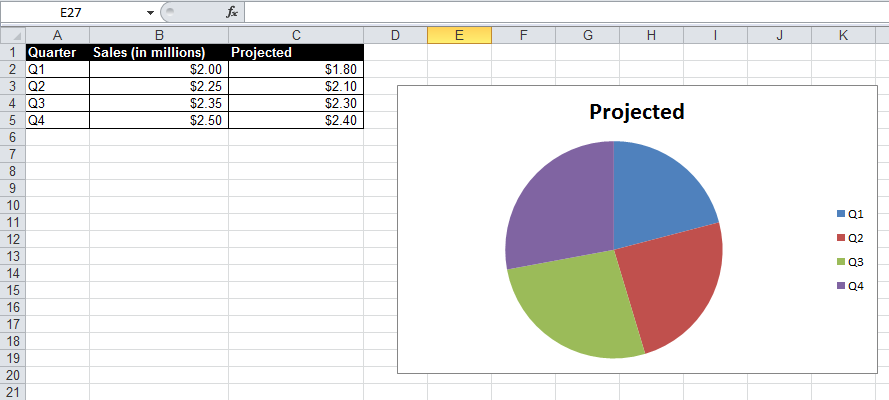The height and width of the screenshot is (400, 889).
Task: Click the $2.35 sales cell
Action: coord(159,103)
